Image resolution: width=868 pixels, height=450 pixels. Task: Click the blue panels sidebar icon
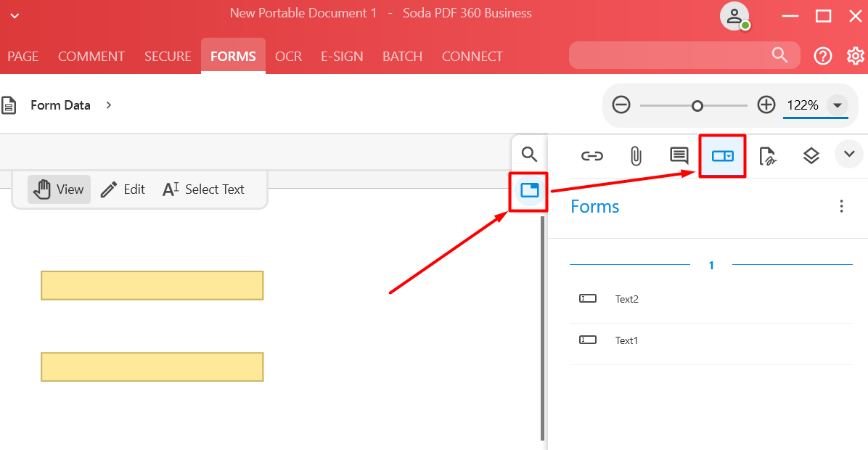528,192
